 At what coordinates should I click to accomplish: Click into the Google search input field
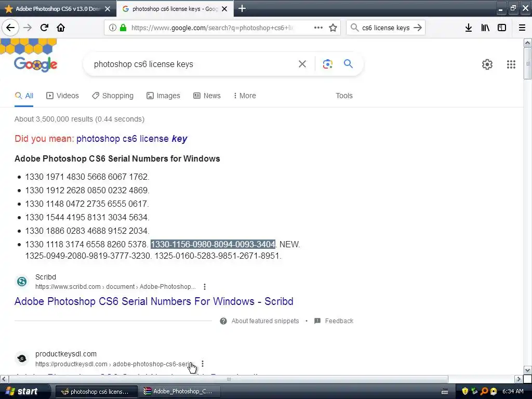click(x=192, y=64)
